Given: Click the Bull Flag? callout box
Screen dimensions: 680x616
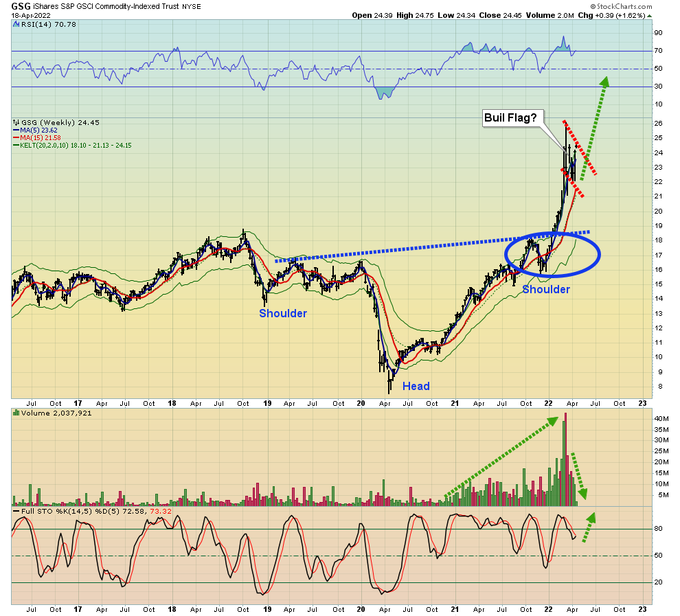Looking at the screenshot, I should 513,118.
